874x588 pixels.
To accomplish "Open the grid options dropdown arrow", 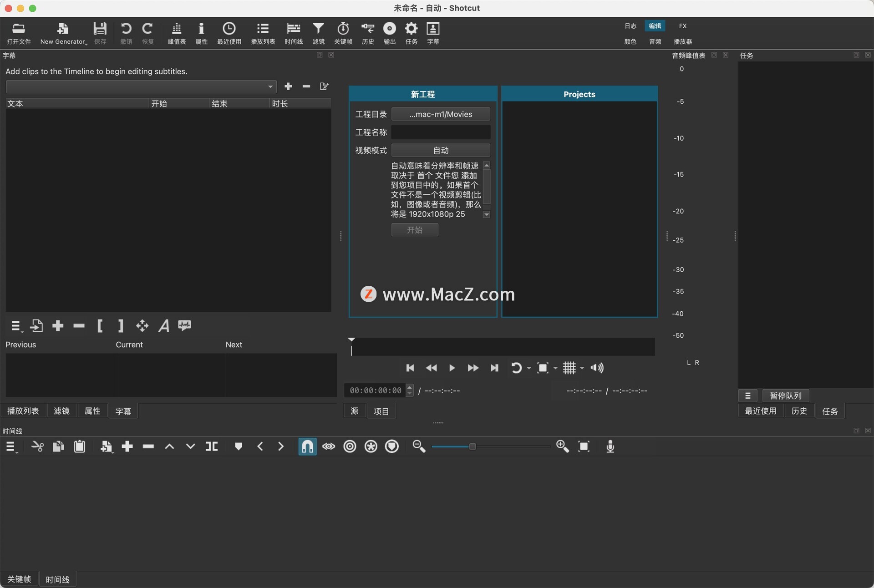I will tap(582, 368).
